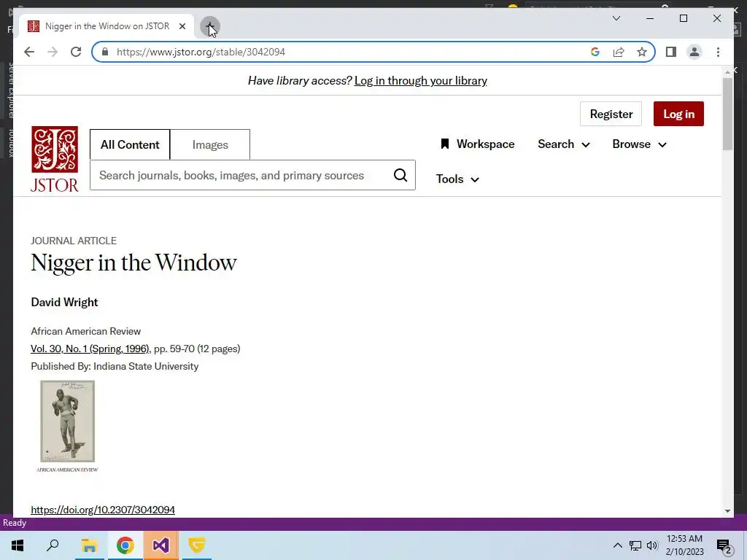Select the Images tab
Viewport: 747px width, 560px height.
tap(210, 145)
